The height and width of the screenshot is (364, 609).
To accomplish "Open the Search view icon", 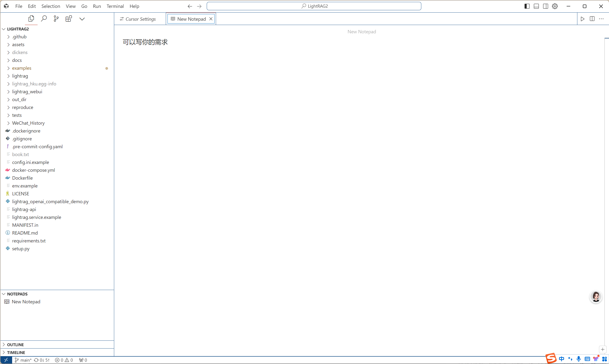I will (x=44, y=19).
